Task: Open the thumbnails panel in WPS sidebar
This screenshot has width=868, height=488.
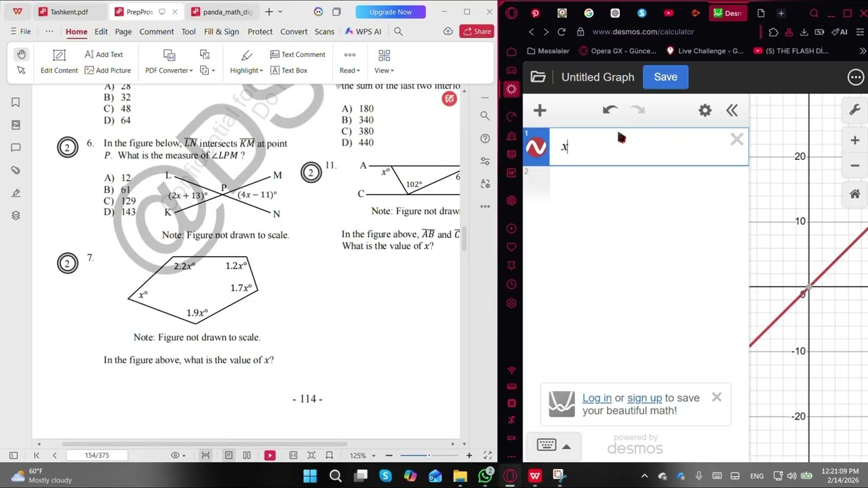Action: [x=16, y=125]
